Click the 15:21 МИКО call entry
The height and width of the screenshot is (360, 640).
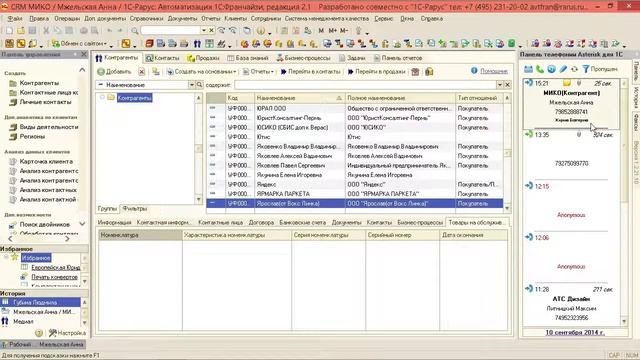571,104
